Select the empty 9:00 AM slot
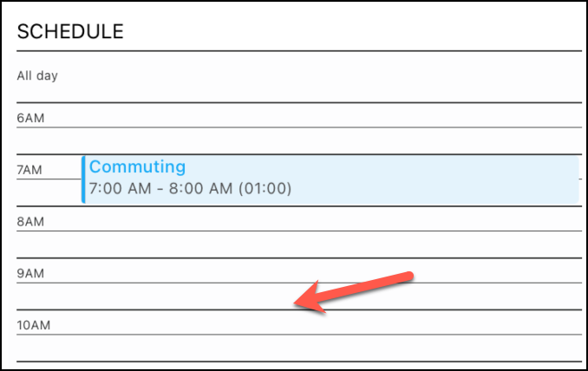Viewport: 588px width, 371px height. click(x=299, y=270)
